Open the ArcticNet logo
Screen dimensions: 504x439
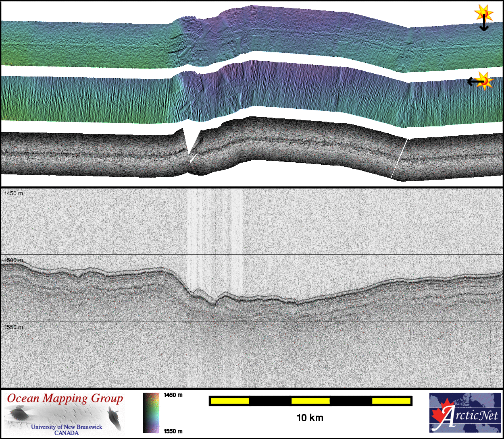[465, 413]
